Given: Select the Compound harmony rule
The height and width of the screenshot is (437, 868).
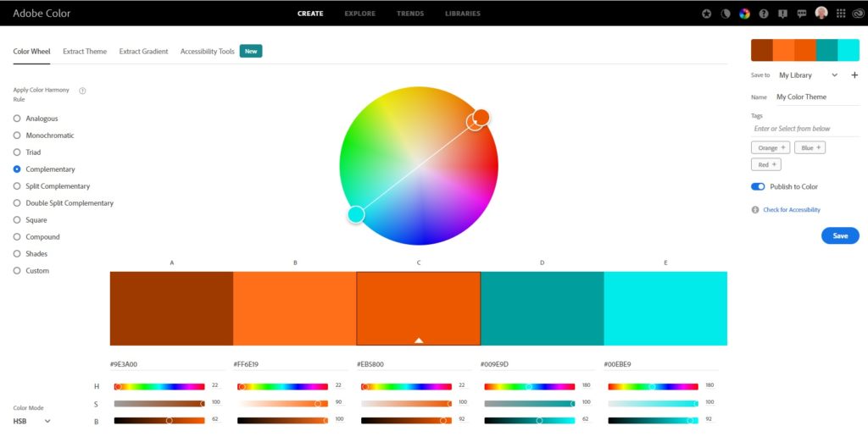Looking at the screenshot, I should click(x=36, y=237).
